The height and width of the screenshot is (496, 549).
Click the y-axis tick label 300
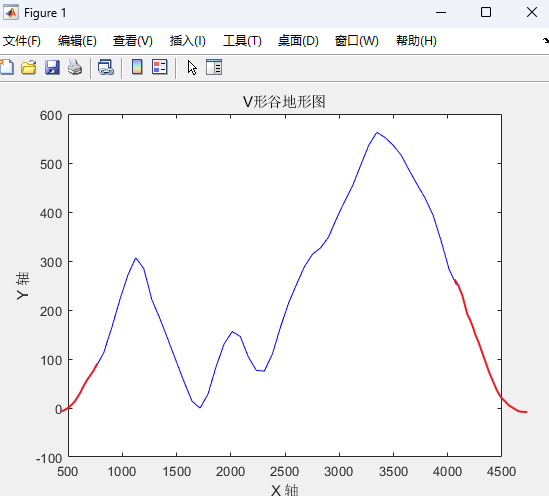pyautogui.click(x=51, y=263)
